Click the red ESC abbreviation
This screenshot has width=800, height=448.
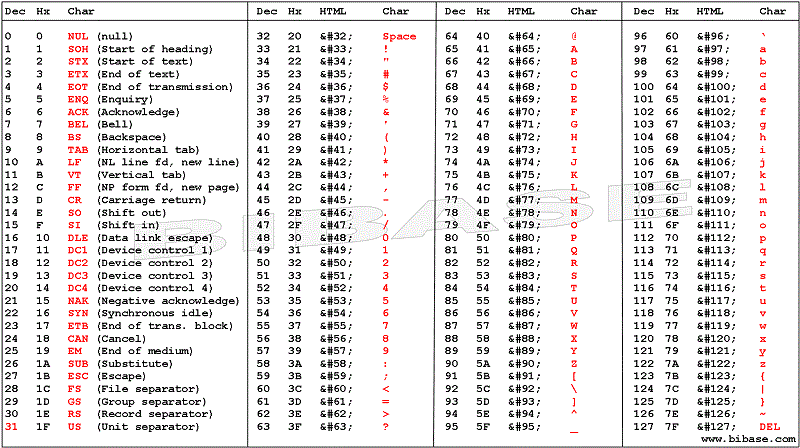click(x=78, y=375)
